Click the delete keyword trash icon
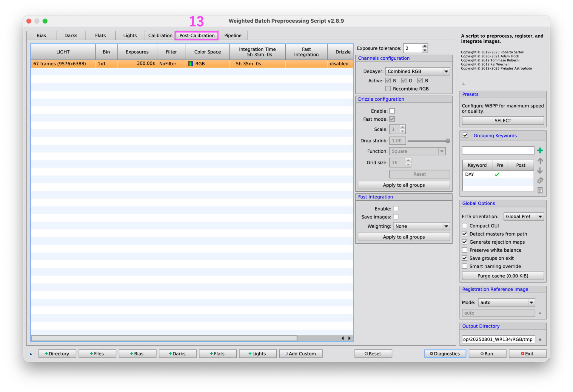This screenshot has width=573, height=392. (x=540, y=190)
